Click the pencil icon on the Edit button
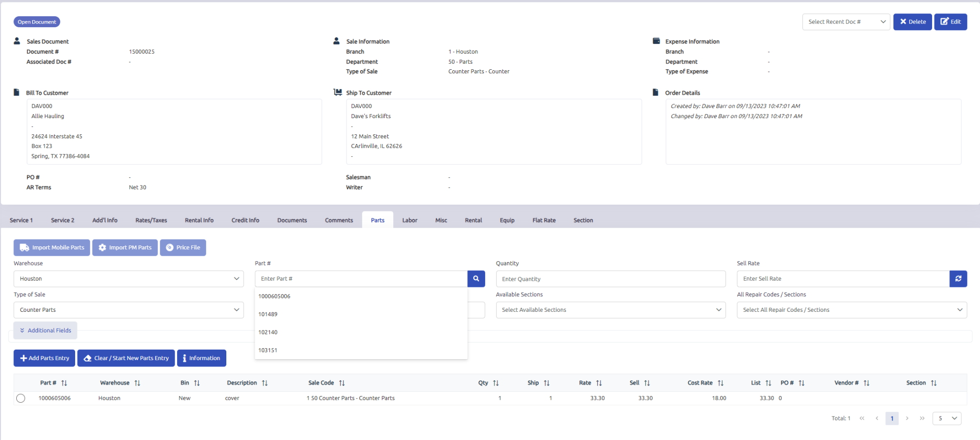Viewport: 980px width, 440px height. tap(944, 22)
